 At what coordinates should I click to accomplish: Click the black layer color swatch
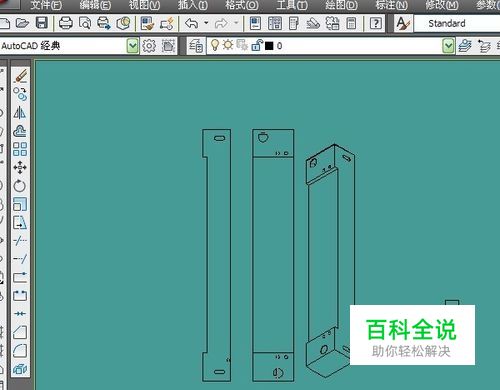tap(269, 46)
